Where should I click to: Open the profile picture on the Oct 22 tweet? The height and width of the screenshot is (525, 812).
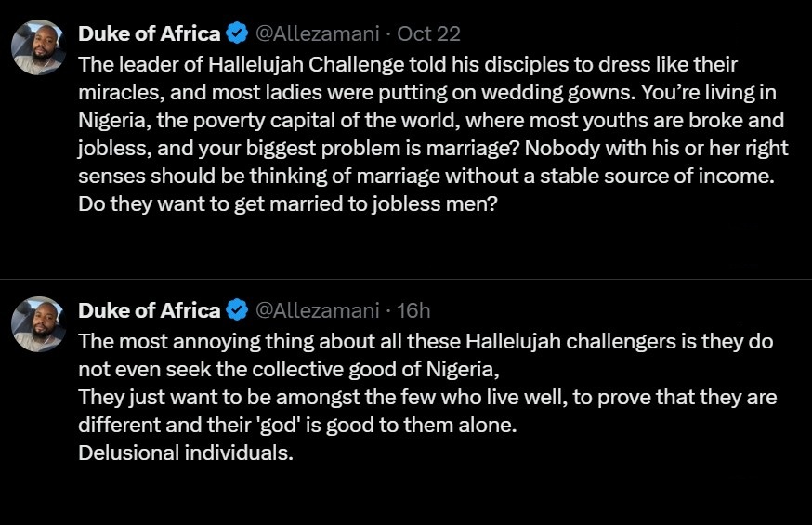click(x=38, y=46)
